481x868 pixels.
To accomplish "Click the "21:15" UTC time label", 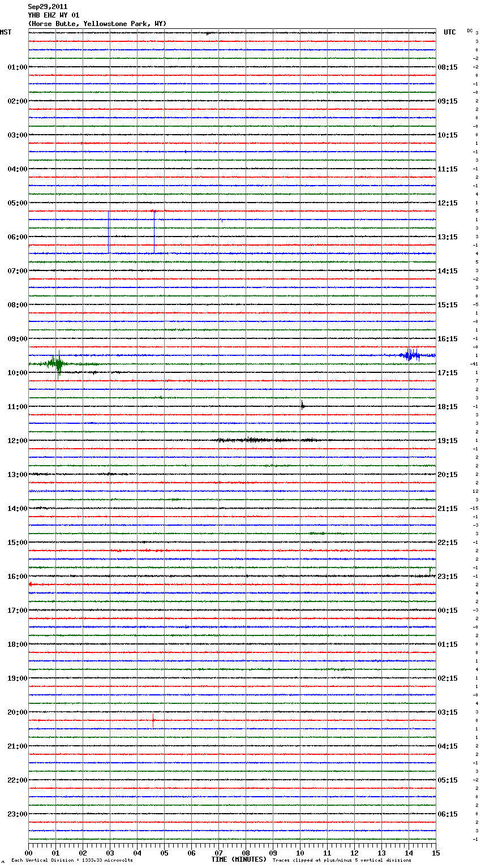I will click(448, 509).
